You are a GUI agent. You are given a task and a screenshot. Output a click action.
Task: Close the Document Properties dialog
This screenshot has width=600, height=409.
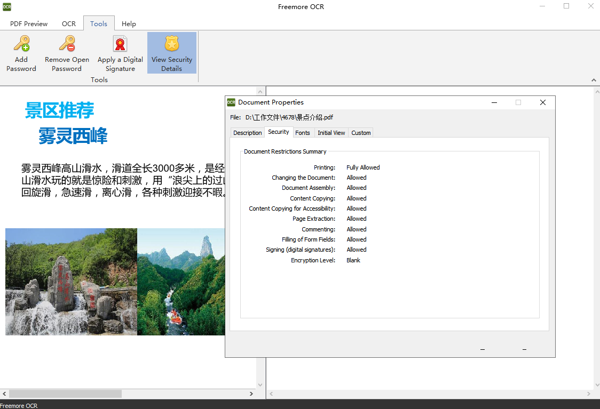point(543,102)
